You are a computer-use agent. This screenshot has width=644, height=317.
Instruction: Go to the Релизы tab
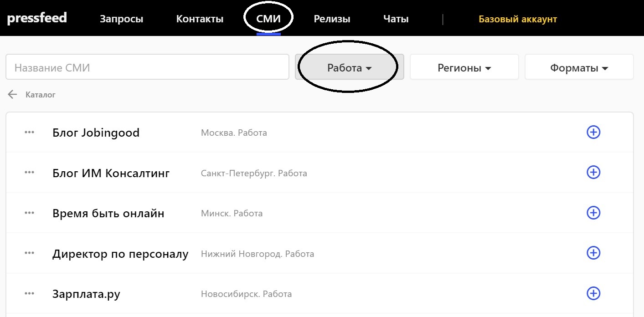[332, 19]
